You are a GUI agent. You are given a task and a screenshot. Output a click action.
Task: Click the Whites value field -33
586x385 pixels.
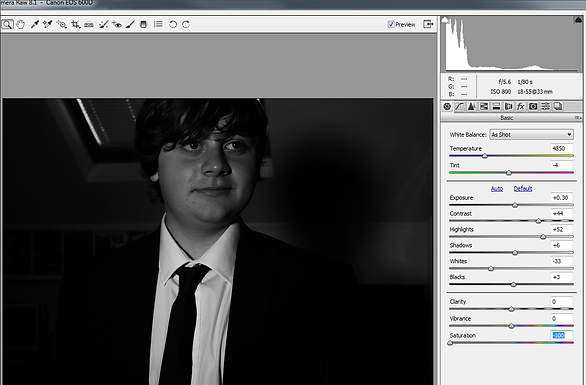[x=562, y=261]
